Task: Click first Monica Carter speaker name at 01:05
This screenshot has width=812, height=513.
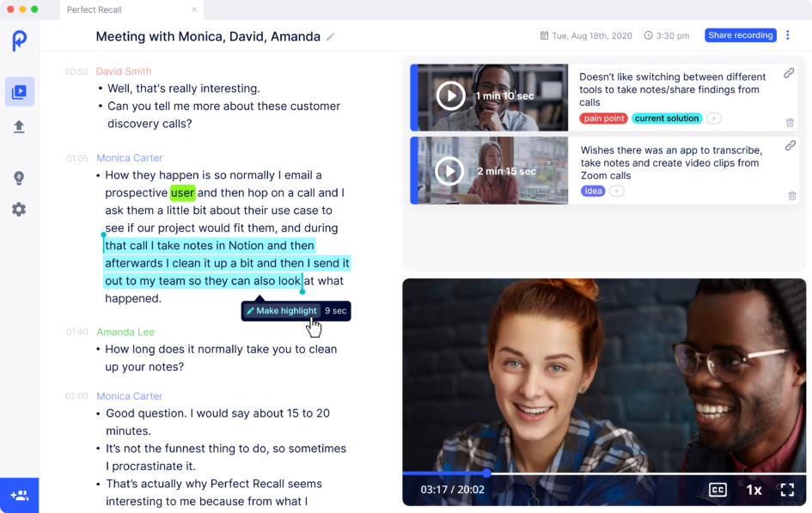Action: 130,158
